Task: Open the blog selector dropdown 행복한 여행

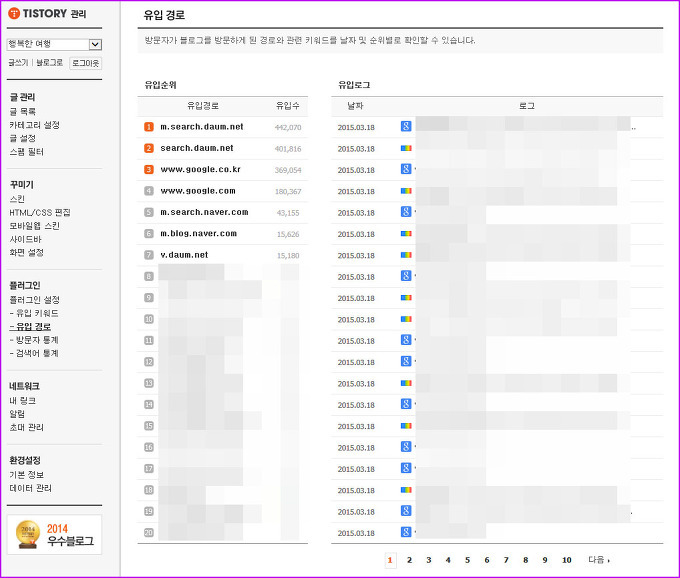Action: point(54,44)
